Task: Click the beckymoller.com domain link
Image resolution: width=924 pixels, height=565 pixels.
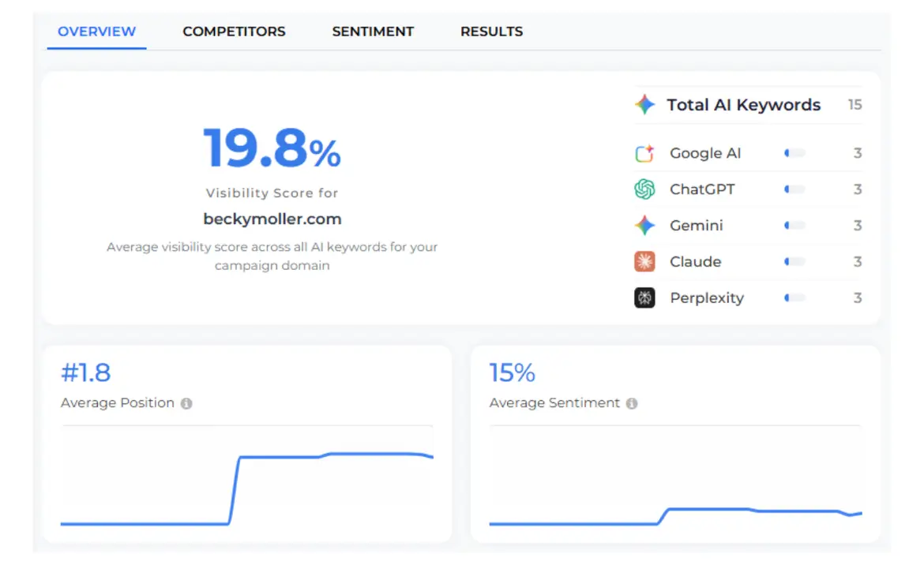Action: (x=272, y=219)
